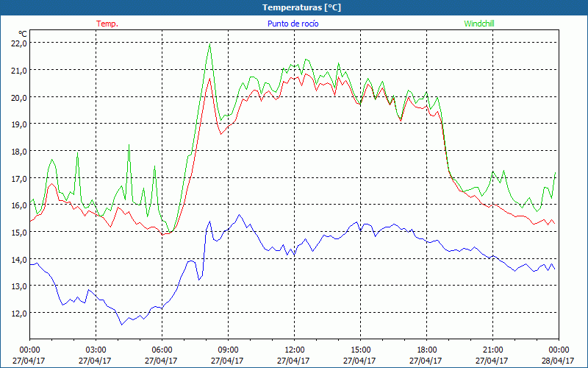Click the 27/04/17 date under 12:00

[293, 361]
